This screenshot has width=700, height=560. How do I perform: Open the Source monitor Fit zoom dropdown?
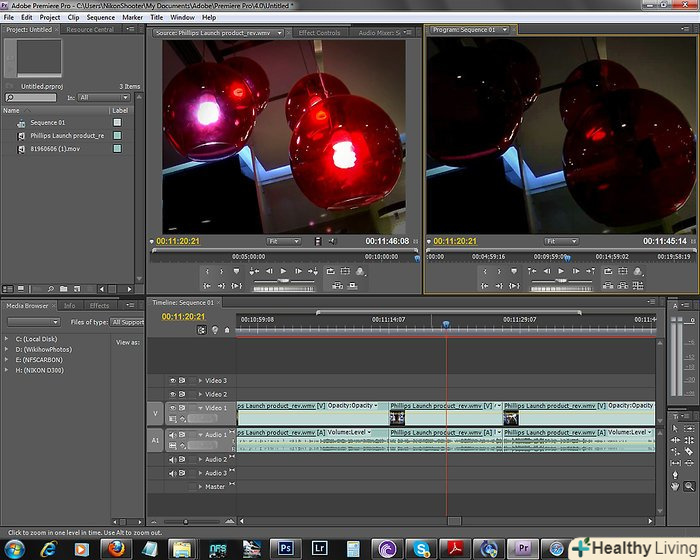coord(283,241)
